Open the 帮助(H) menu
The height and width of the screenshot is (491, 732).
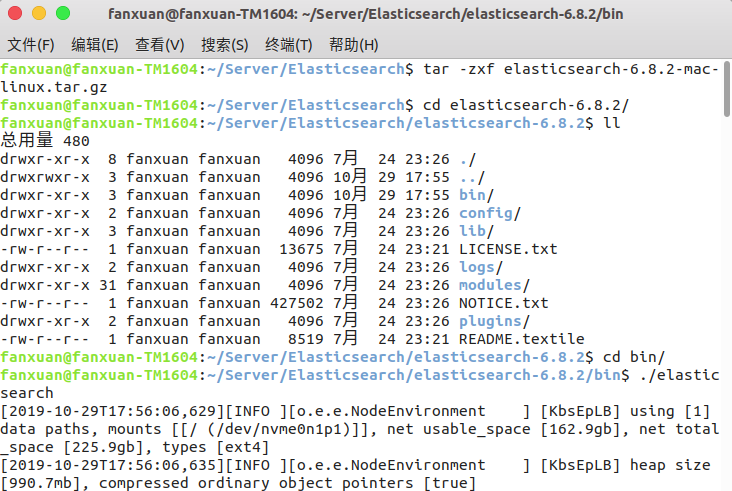tap(353, 45)
